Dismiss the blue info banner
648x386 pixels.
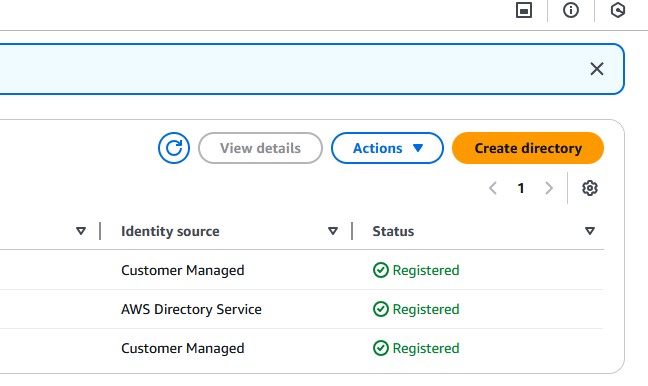597,69
